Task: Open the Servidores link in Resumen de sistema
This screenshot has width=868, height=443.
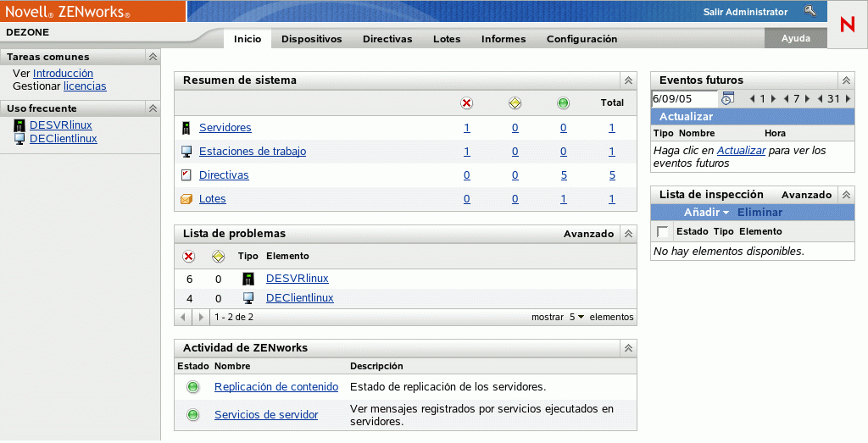Action: (225, 128)
